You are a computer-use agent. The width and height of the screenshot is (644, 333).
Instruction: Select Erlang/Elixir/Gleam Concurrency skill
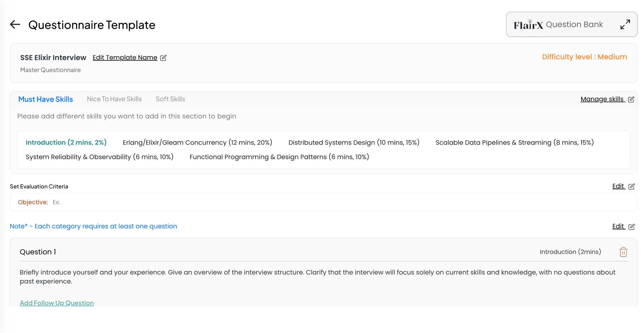coord(197,142)
